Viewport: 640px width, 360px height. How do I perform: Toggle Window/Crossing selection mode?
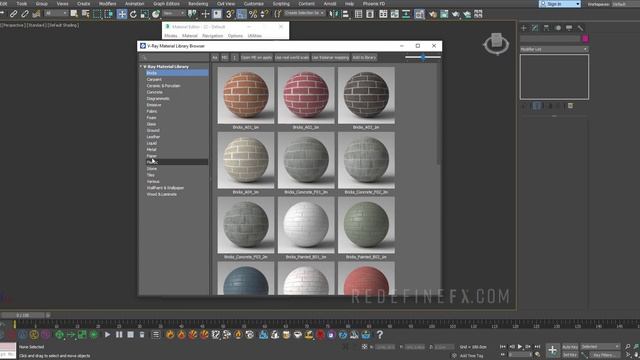pyautogui.click(x=108, y=14)
